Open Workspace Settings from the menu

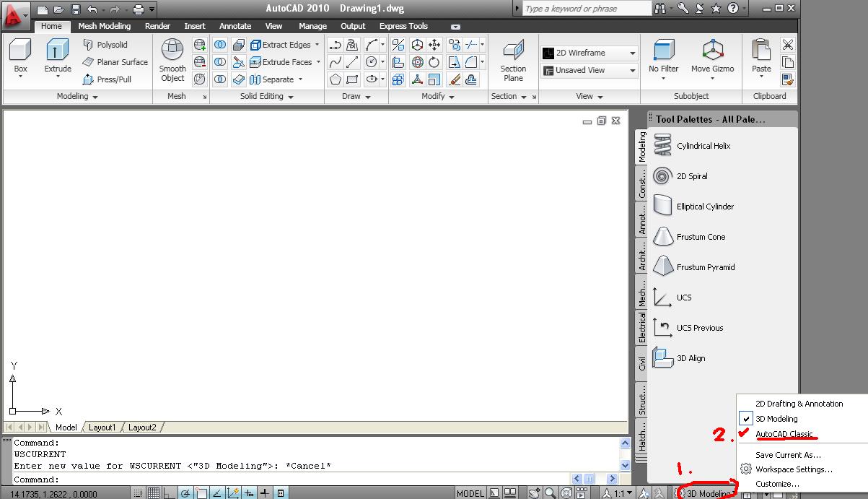click(794, 469)
